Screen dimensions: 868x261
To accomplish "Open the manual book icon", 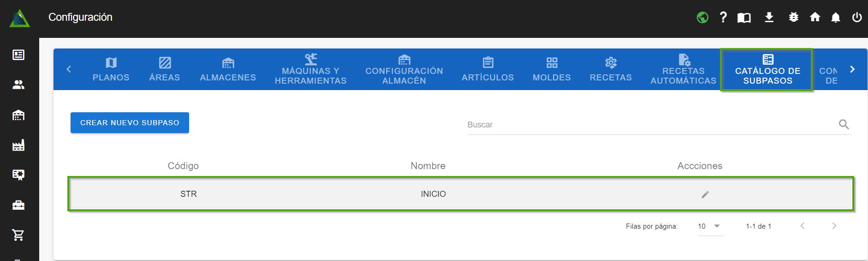I will click(744, 18).
